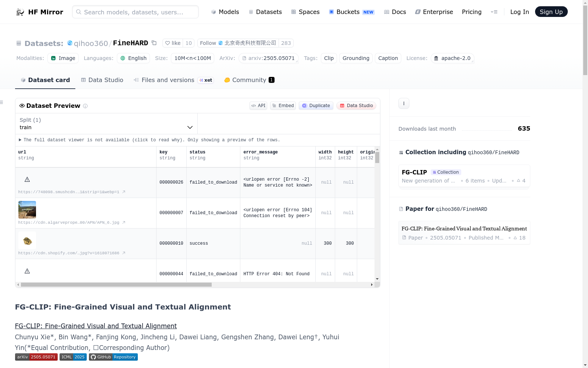Switch to the Data Studio tab
This screenshot has height=368, width=588.
102,80
